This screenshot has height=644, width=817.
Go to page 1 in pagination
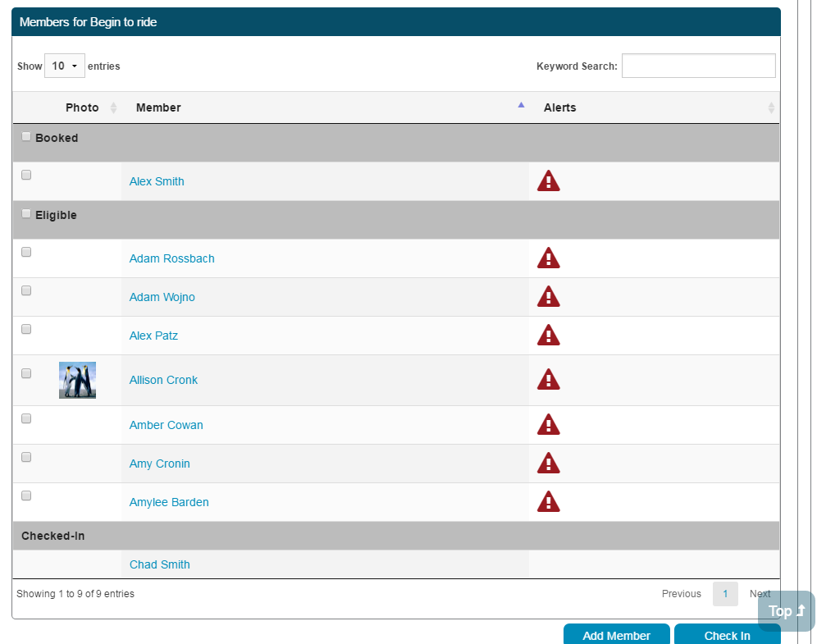[725, 594]
